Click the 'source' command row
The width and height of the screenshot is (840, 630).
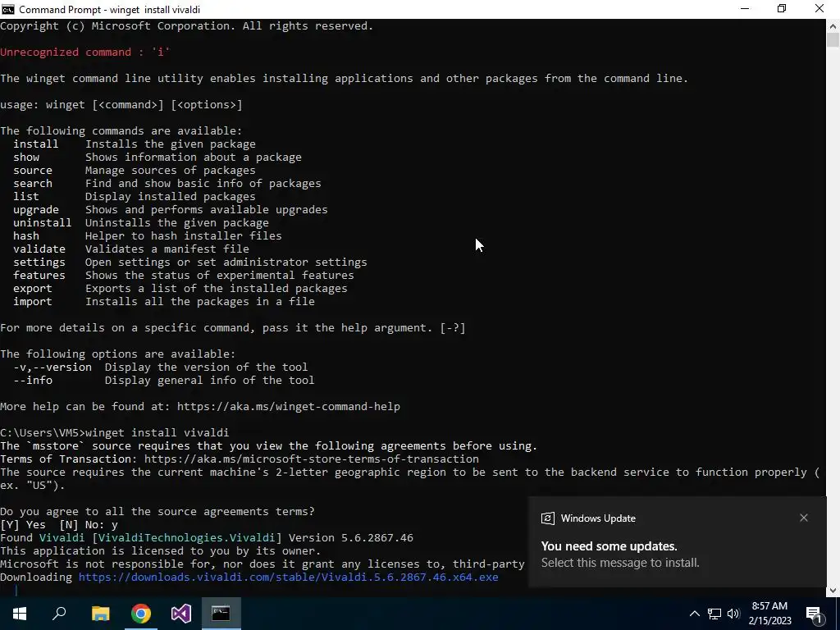click(x=135, y=171)
